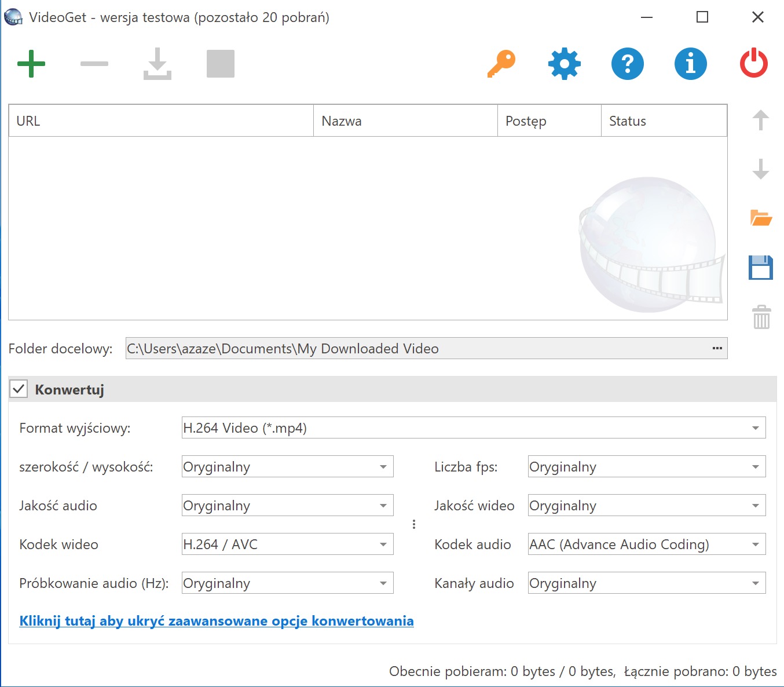Maximize the VideoGet window
This screenshot has height=687, width=784.
pyautogui.click(x=702, y=17)
